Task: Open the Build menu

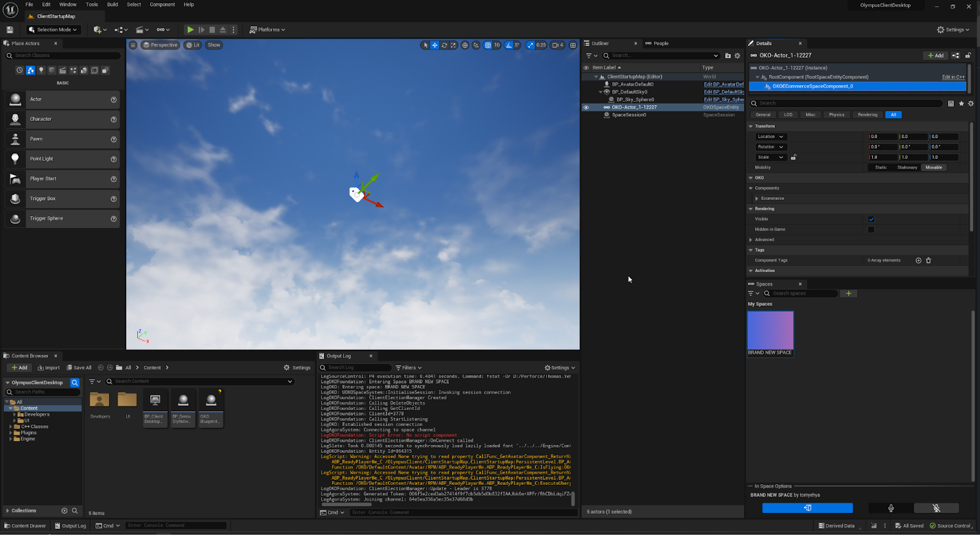Action: pyautogui.click(x=113, y=4)
